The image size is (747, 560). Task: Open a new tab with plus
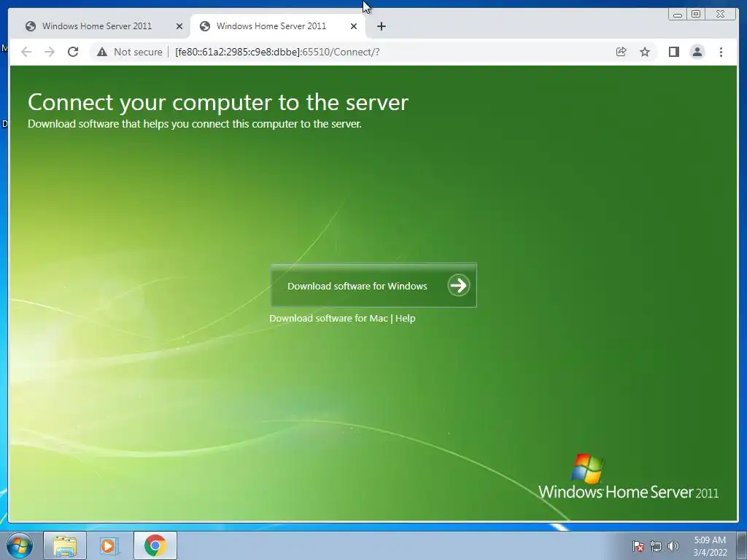381,26
